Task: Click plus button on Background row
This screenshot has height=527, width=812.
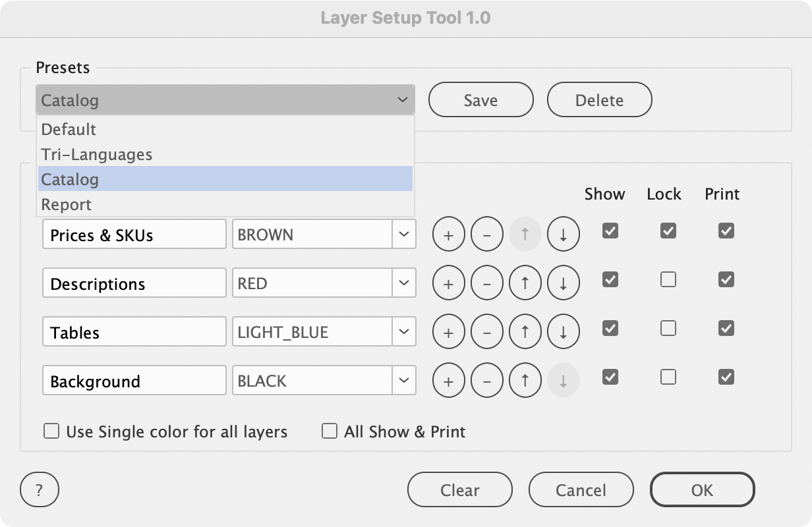Action: click(448, 381)
